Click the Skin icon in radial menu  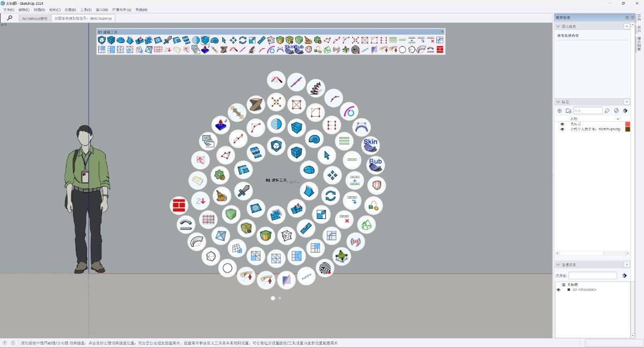[370, 144]
